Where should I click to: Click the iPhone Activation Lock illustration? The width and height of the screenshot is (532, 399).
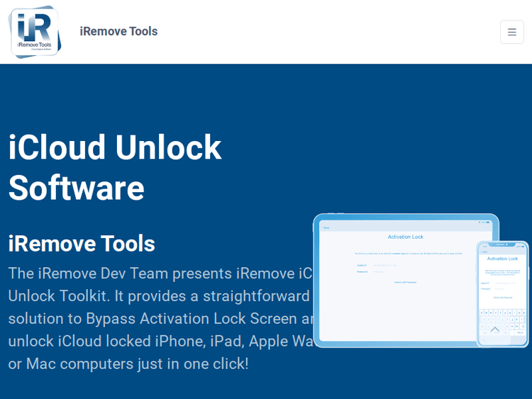502,294
